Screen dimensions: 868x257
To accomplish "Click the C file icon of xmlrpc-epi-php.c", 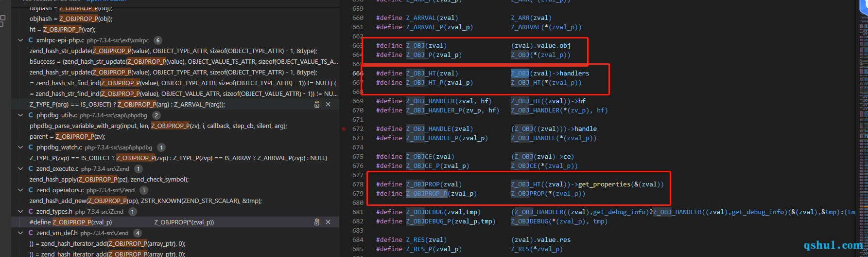I will tap(31, 40).
